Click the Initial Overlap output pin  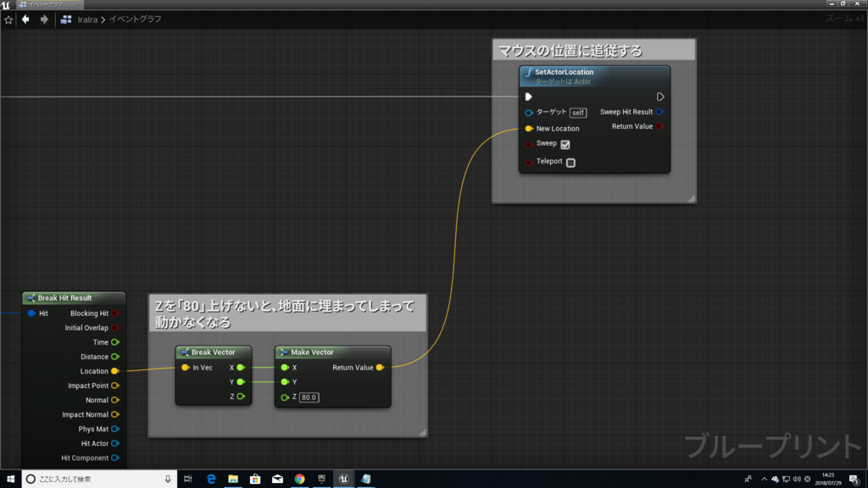114,328
